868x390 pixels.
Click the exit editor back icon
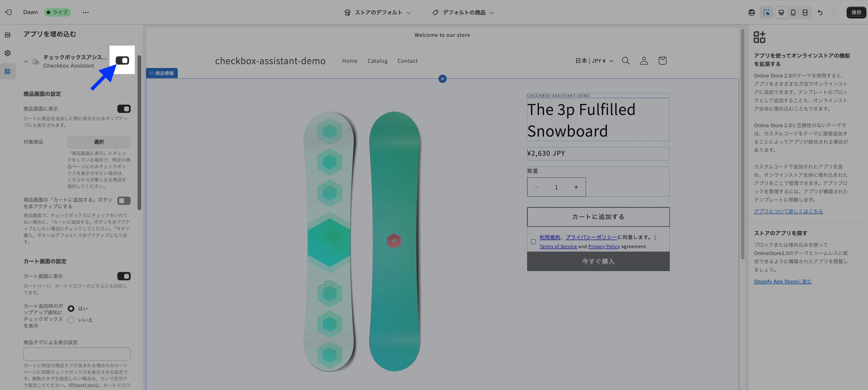coord(8,12)
